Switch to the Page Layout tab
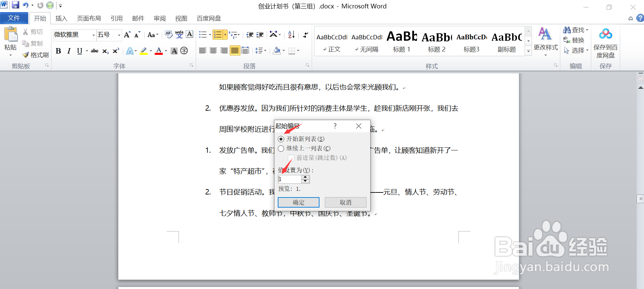Screen dimensions: 644x289 (89, 19)
